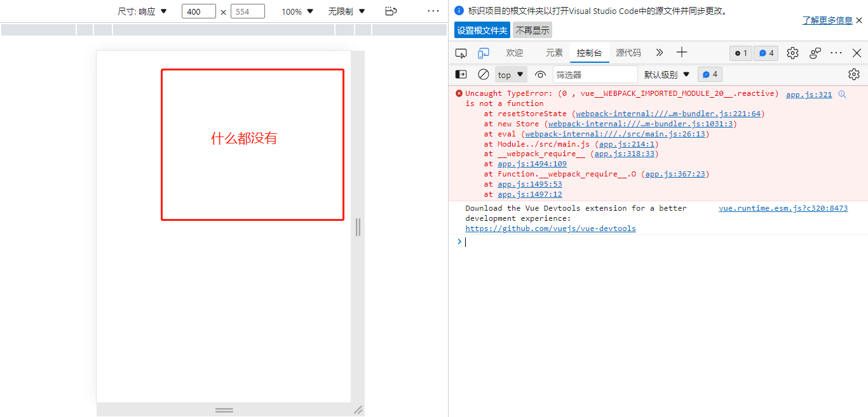The width and height of the screenshot is (868, 417).
Task: Open the 无限制 throttling dropdown
Action: tap(347, 11)
